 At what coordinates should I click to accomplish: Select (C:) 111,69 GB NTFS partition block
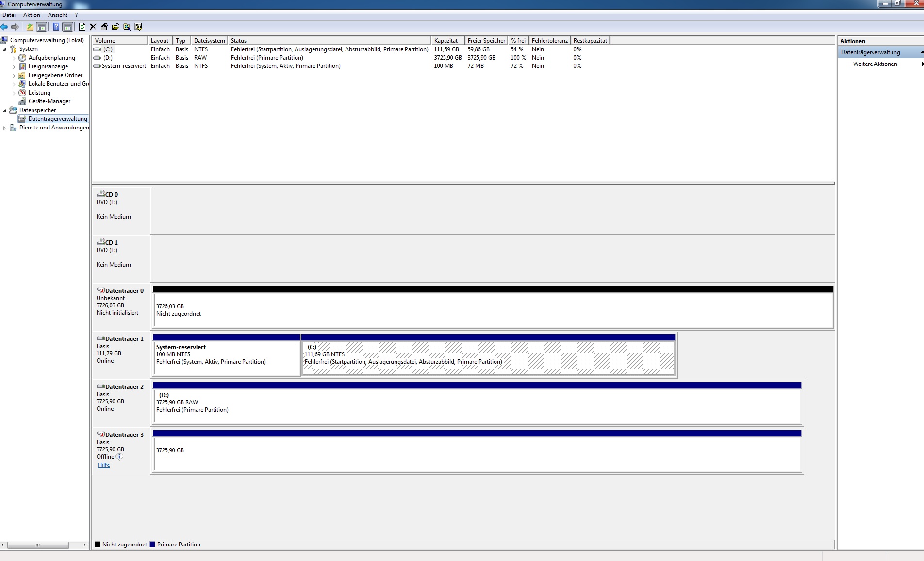point(488,355)
